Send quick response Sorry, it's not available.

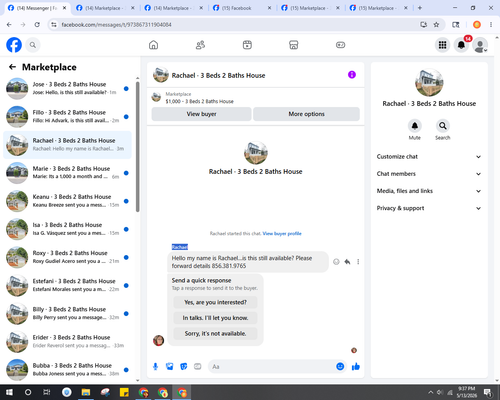215,333
